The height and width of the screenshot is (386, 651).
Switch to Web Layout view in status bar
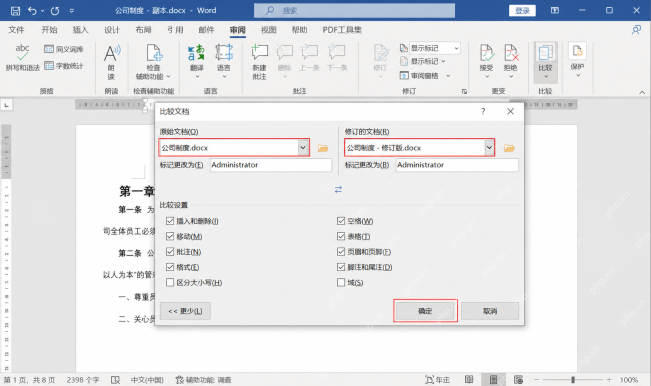point(518,379)
